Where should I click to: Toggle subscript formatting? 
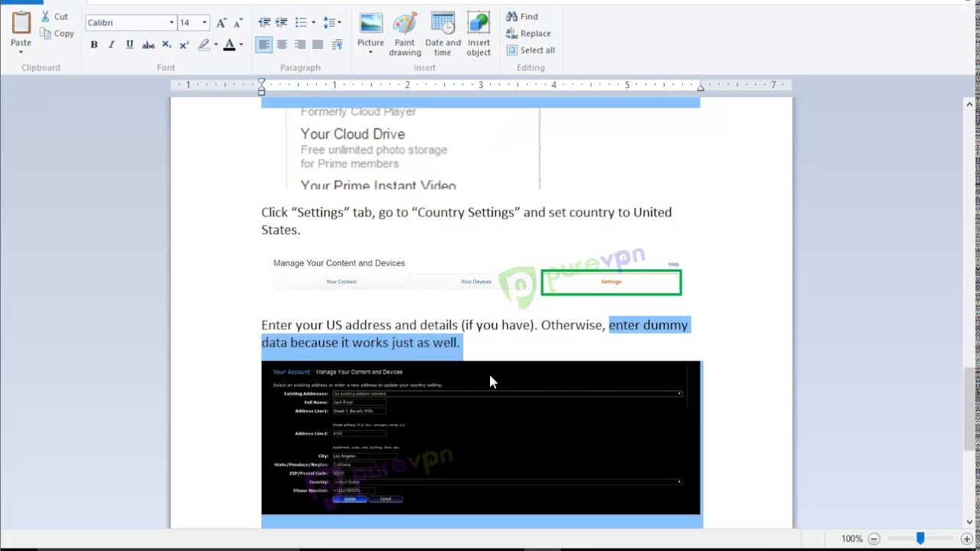click(166, 45)
